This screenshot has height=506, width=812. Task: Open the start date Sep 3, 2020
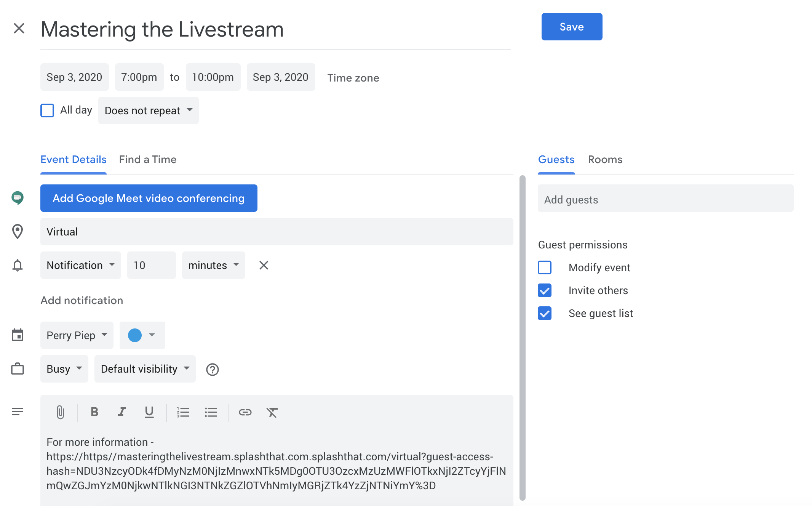point(75,77)
